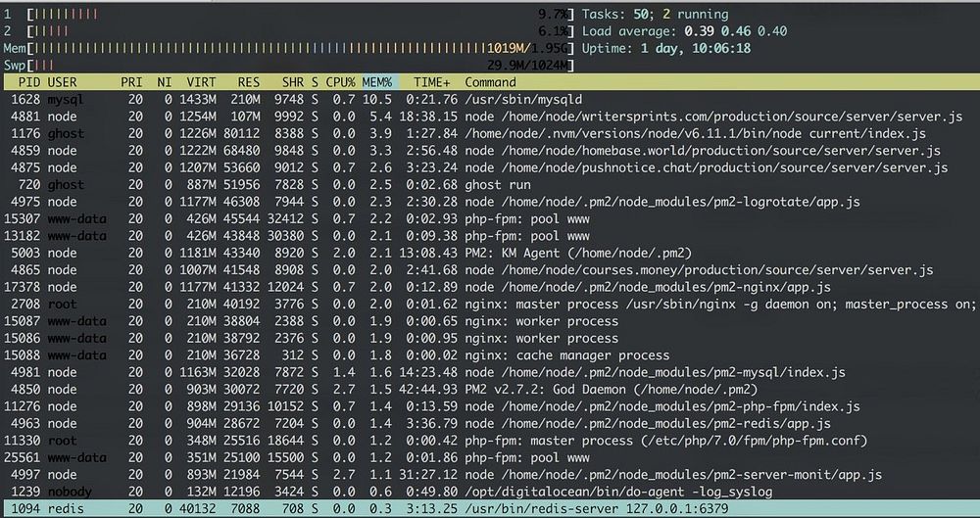Click the 6.1% CPU 2 percentage

point(553,31)
